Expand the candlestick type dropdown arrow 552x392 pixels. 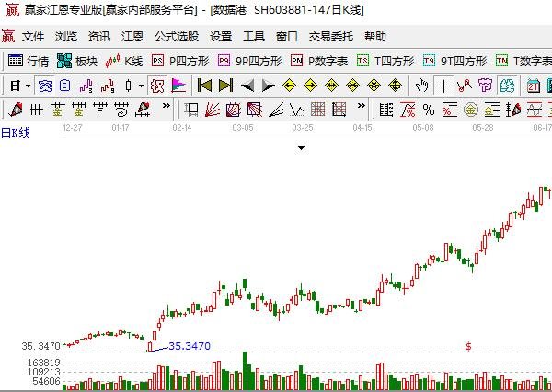141,86
